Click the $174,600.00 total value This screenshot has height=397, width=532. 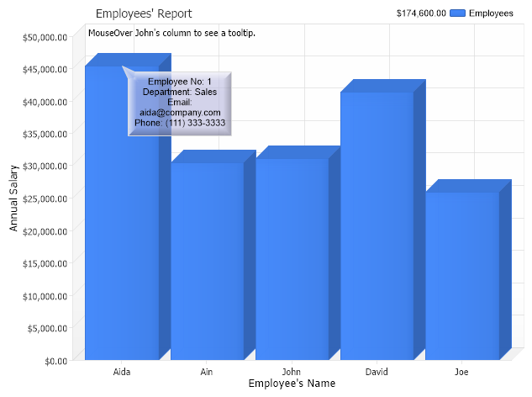420,13
